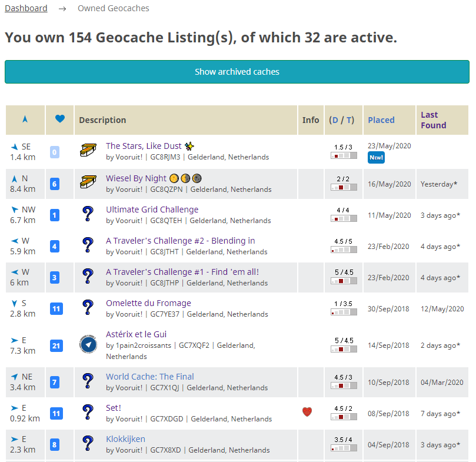This screenshot has height=462, width=476.
Task: Go back to the Dashboard breadcrumb
Action: [x=26, y=8]
